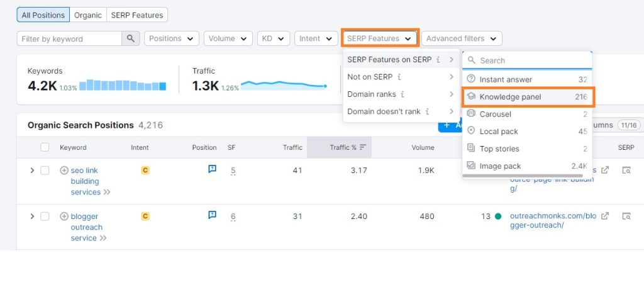The height and width of the screenshot is (292, 644).
Task: Check the box for blogger outreach service
Action: coord(45,216)
